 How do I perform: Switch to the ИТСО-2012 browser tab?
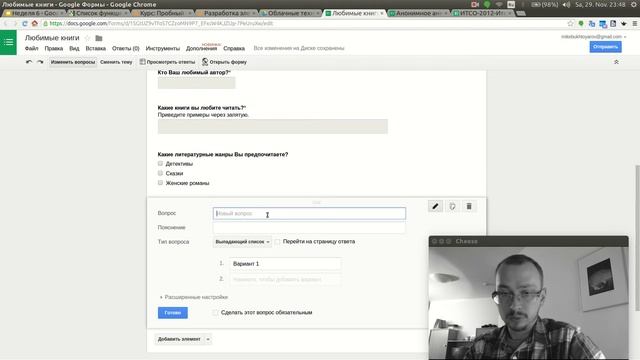[482, 13]
